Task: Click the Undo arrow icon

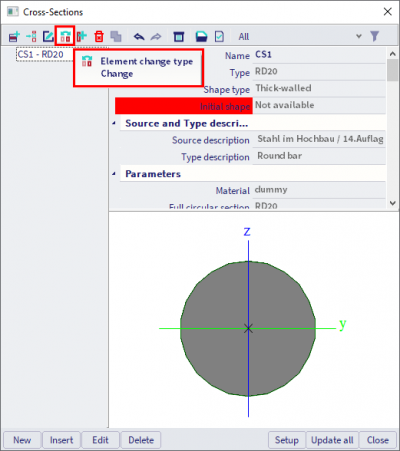Action: pyautogui.click(x=139, y=36)
